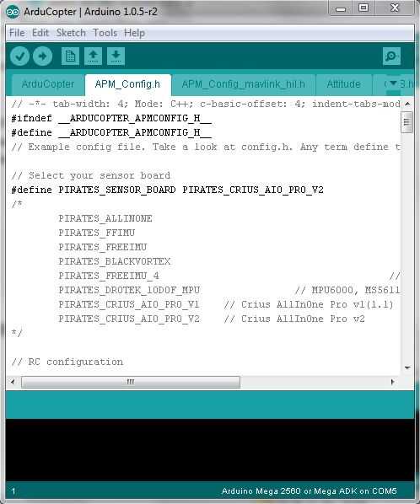The width and height of the screenshot is (420, 504).
Task: Save the sketch with the down-arrow icon
Action: (116, 56)
